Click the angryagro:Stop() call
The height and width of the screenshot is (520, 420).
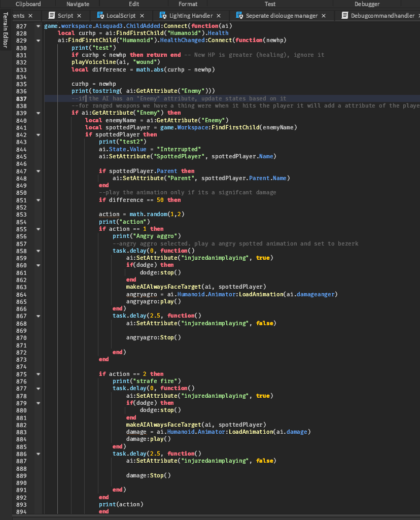tap(154, 337)
